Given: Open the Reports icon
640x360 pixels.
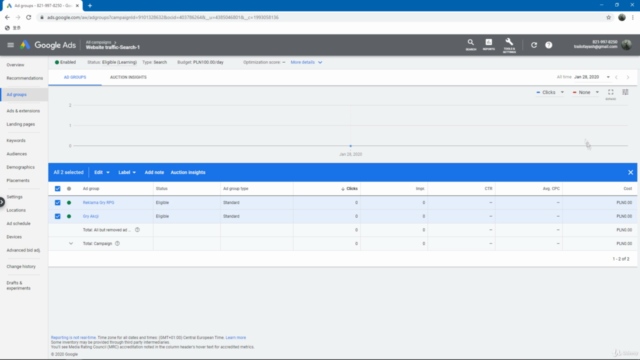Looking at the screenshot, I should pyautogui.click(x=489, y=44).
